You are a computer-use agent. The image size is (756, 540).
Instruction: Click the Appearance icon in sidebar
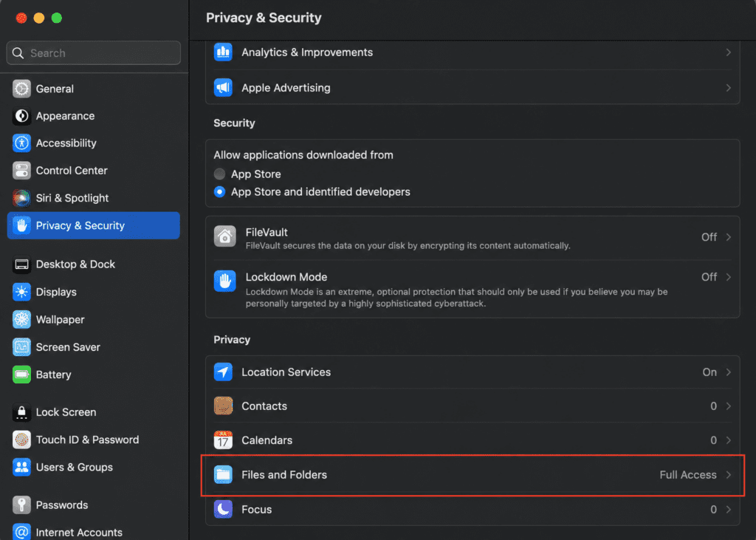pyautogui.click(x=21, y=116)
